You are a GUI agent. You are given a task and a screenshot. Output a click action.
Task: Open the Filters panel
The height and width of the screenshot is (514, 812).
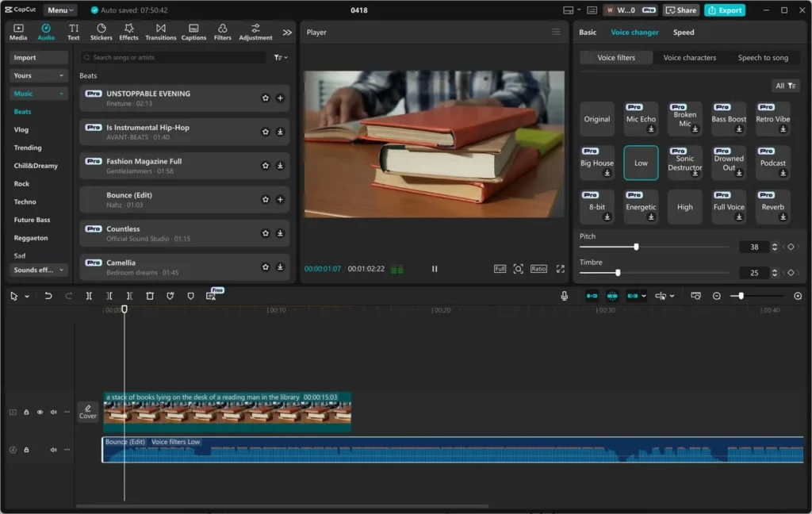tap(222, 32)
